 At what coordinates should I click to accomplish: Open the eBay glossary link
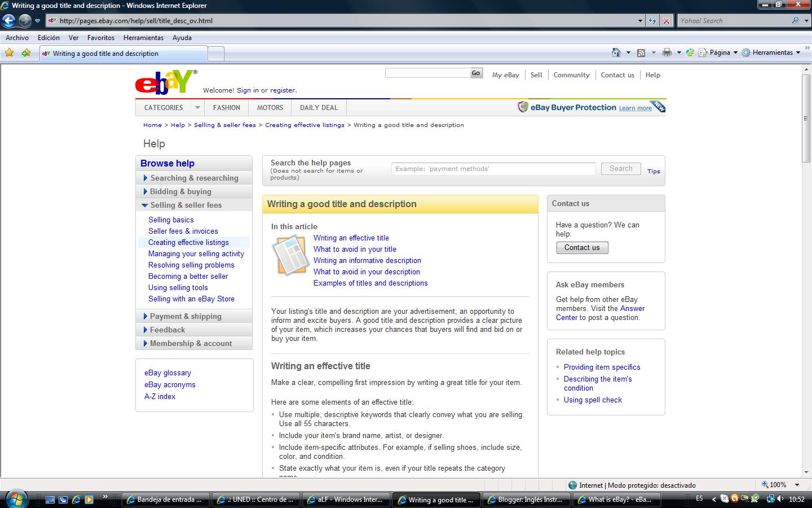point(167,373)
